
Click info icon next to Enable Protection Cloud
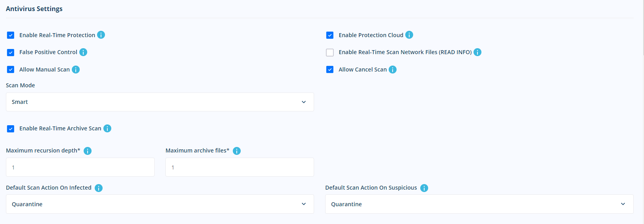tap(409, 35)
